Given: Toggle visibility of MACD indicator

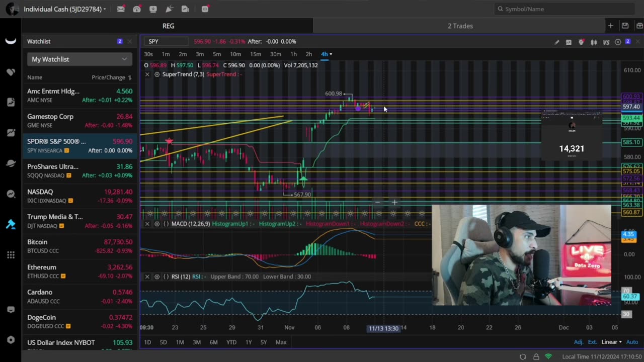Looking at the screenshot, I should 157,224.
